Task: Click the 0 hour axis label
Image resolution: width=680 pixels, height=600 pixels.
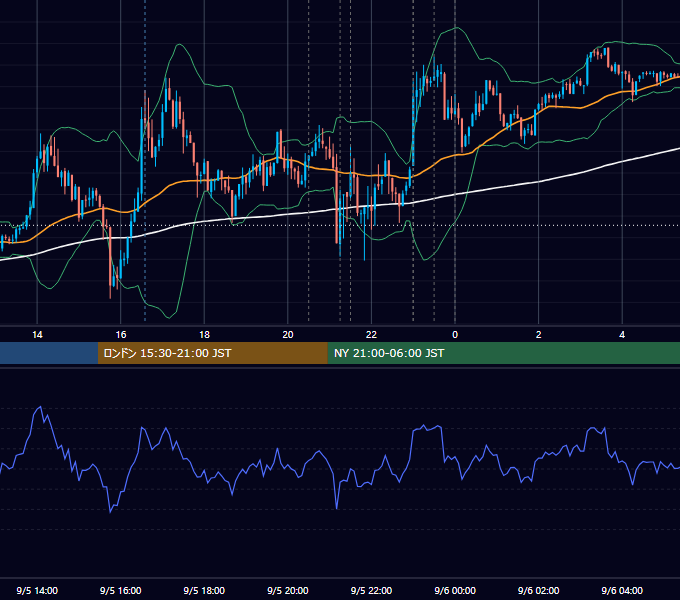Action: 455,335
